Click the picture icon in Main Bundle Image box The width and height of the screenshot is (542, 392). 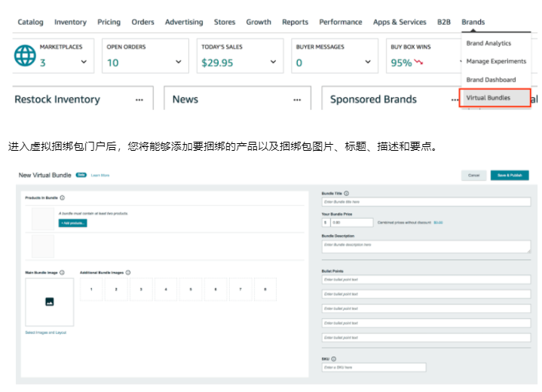(x=50, y=302)
